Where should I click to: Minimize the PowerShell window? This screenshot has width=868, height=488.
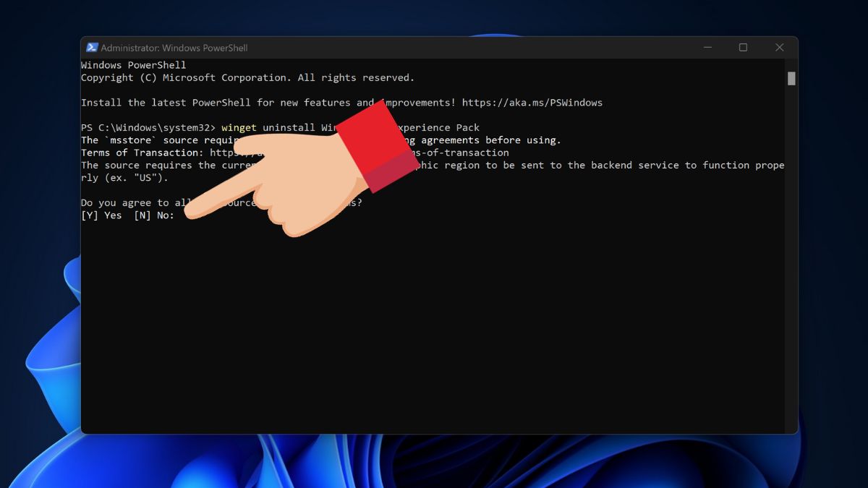point(707,48)
